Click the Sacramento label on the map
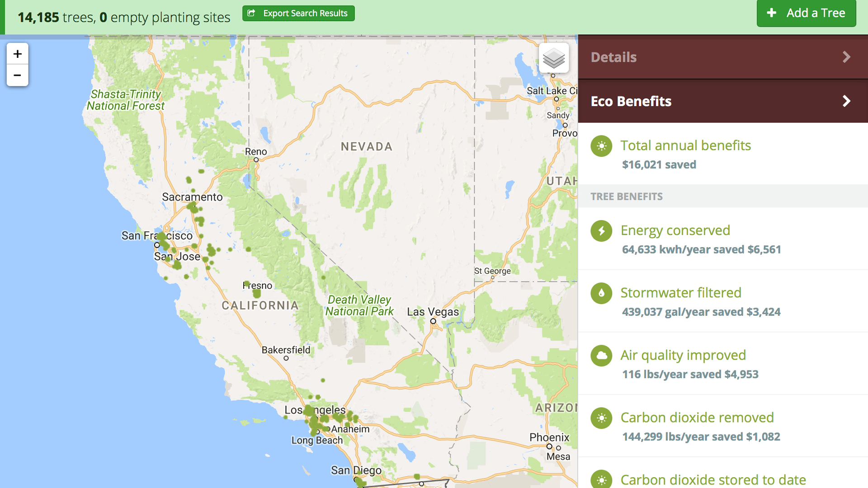 pyautogui.click(x=192, y=197)
